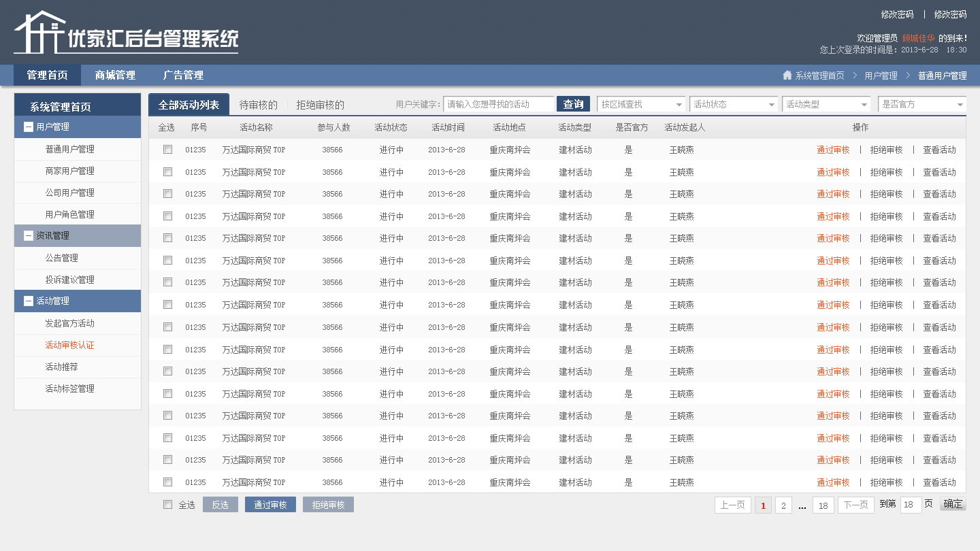Collapse the 资讯管理 sidebar section minus icon
The image size is (980, 551).
click(x=29, y=235)
